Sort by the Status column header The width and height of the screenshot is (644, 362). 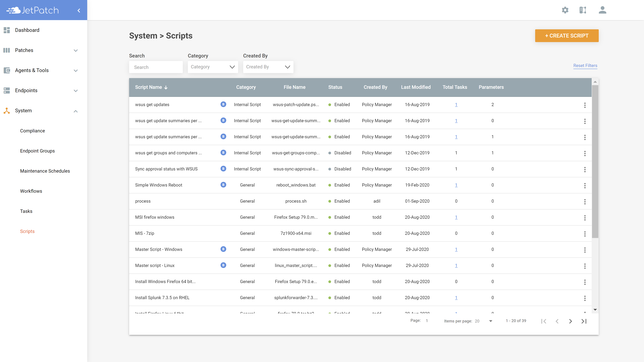[x=335, y=87]
